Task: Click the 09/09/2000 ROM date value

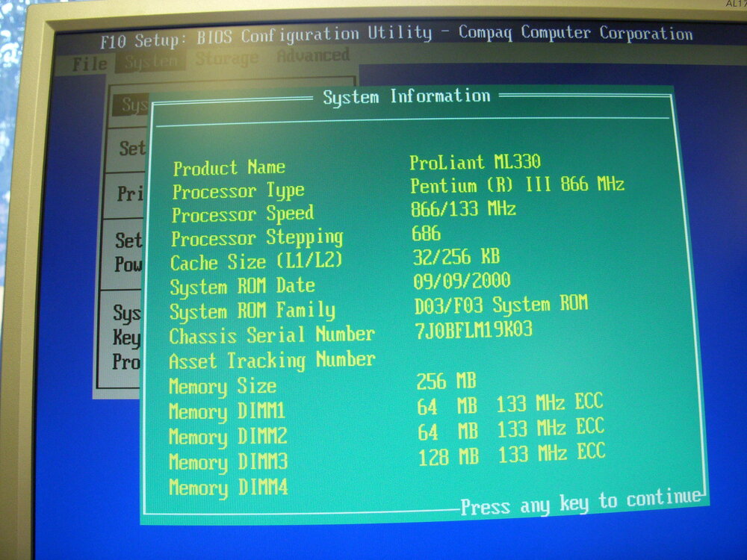Action: click(x=462, y=281)
